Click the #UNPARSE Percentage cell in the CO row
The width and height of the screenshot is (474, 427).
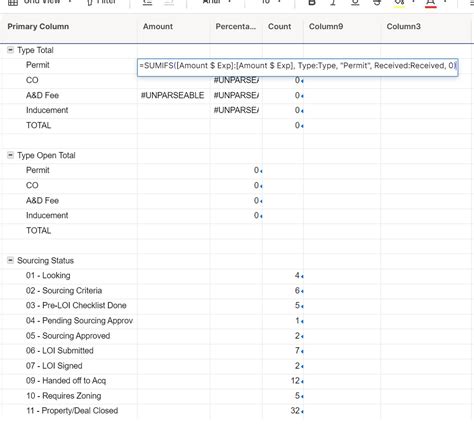click(x=236, y=80)
